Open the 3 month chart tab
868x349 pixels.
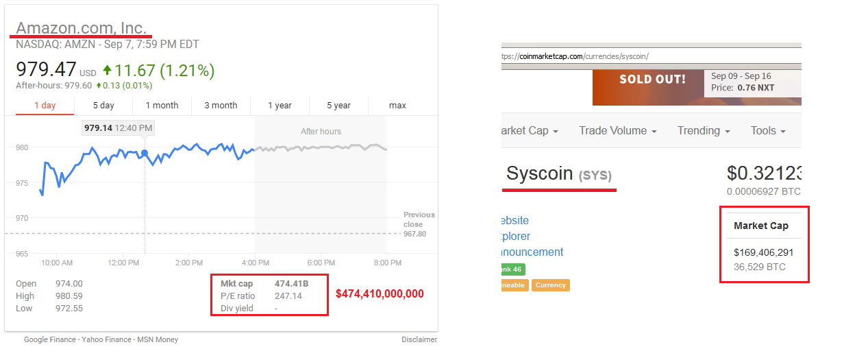pyautogui.click(x=221, y=105)
